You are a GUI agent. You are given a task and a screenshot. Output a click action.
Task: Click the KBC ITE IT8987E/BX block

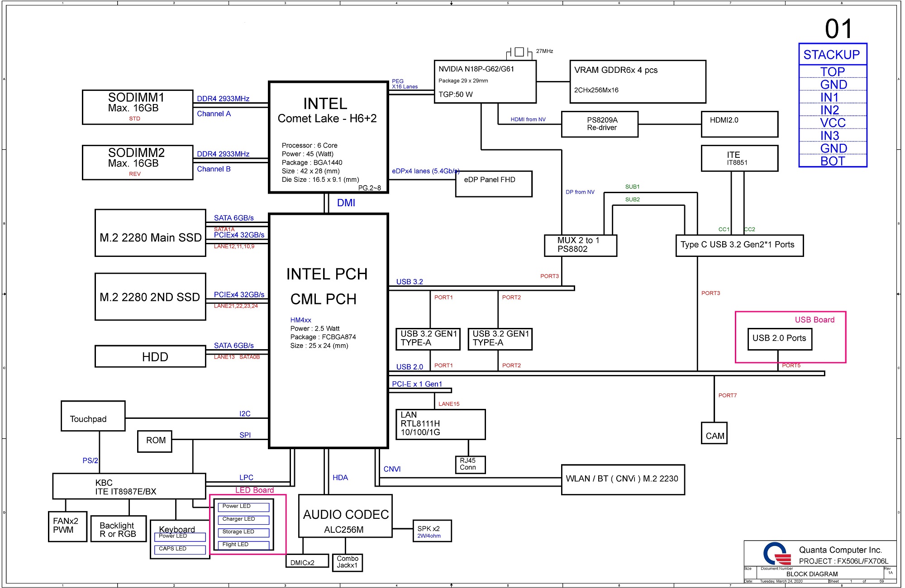pos(129,486)
